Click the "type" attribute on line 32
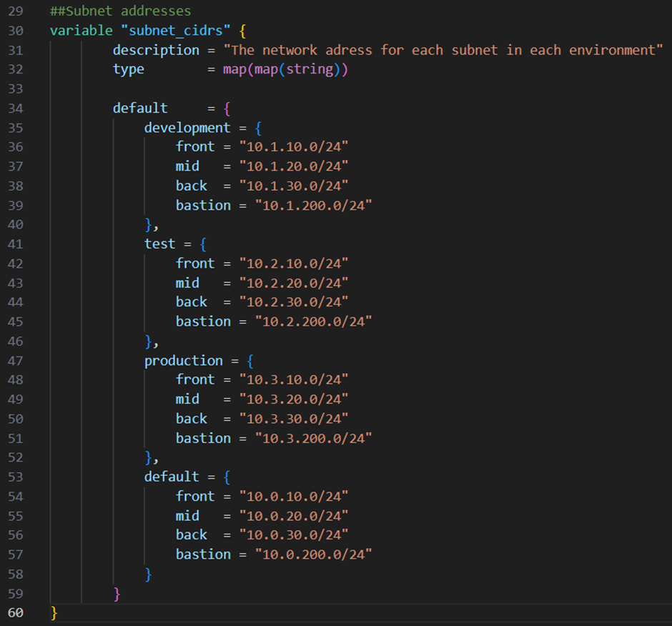 pos(128,69)
